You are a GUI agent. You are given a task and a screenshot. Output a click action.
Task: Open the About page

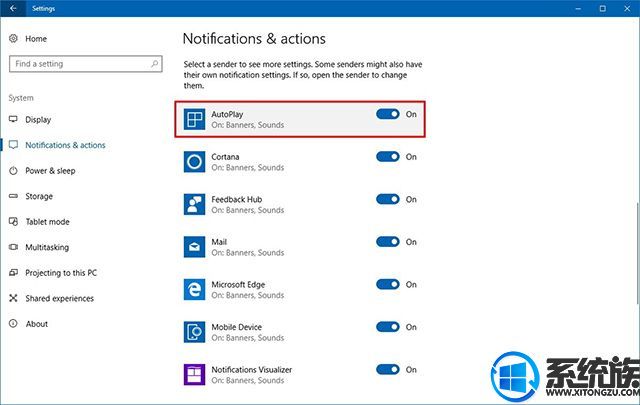coord(37,324)
